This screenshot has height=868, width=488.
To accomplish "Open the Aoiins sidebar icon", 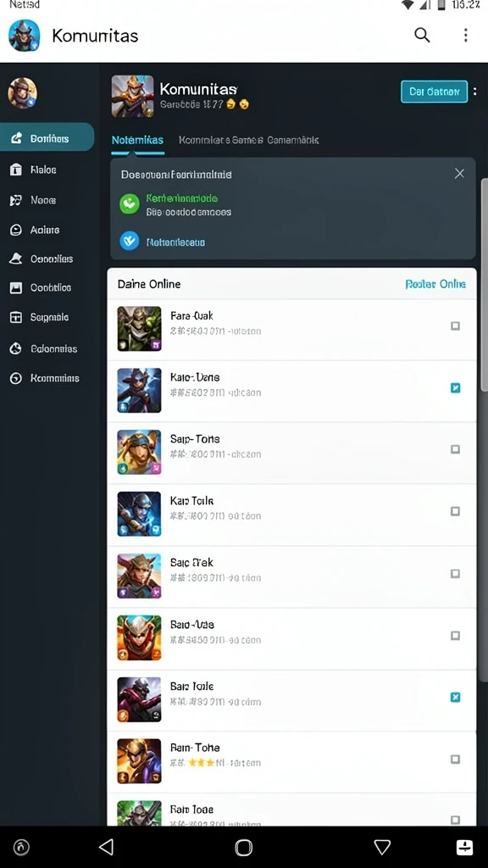I will coord(16,230).
